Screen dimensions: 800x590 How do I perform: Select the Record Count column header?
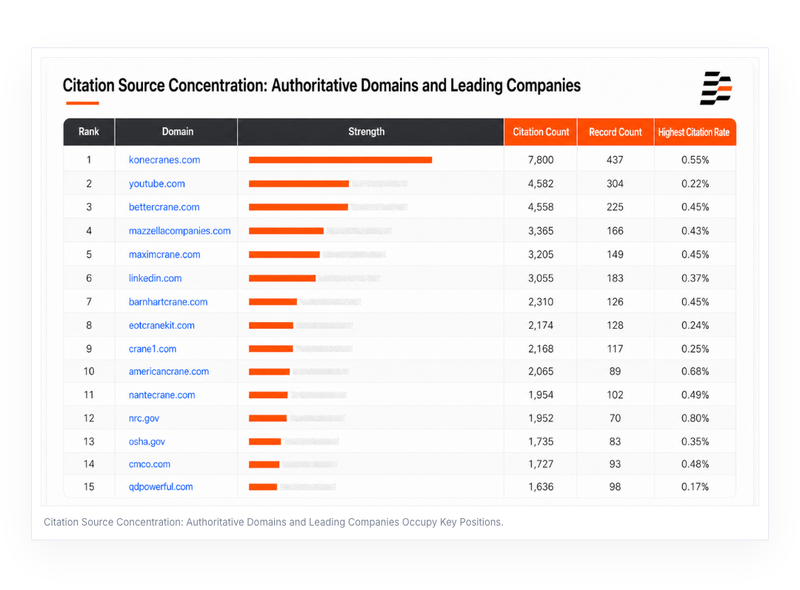pyautogui.click(x=615, y=132)
